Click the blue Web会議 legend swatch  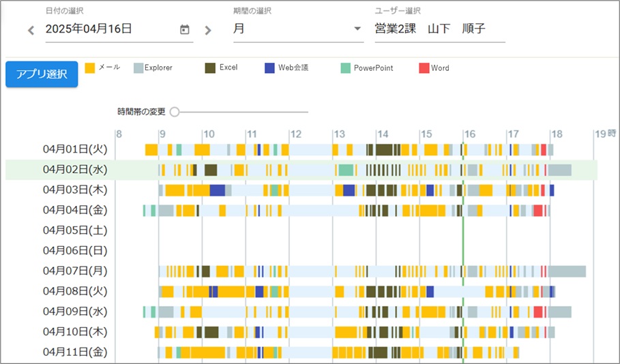(270, 68)
